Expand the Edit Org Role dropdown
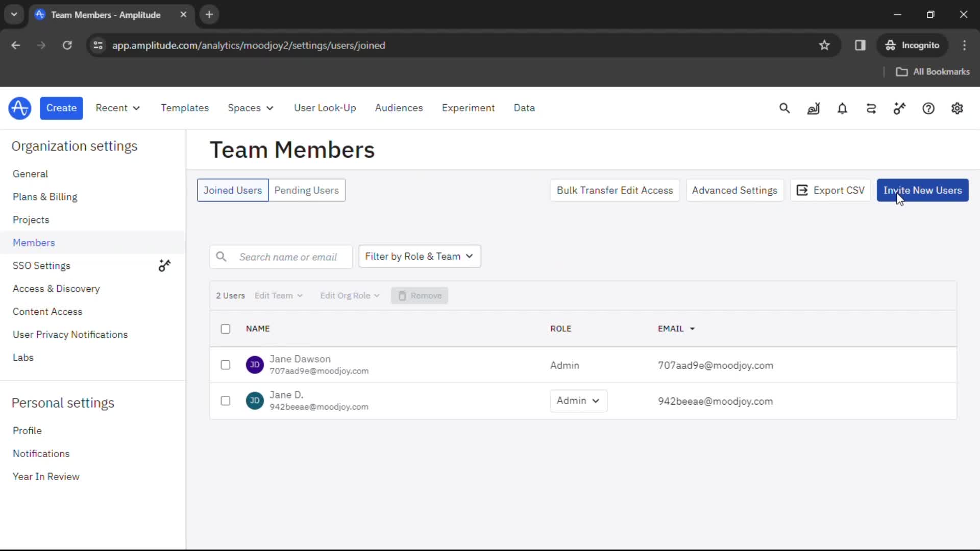The height and width of the screenshot is (551, 980). [x=349, y=295]
